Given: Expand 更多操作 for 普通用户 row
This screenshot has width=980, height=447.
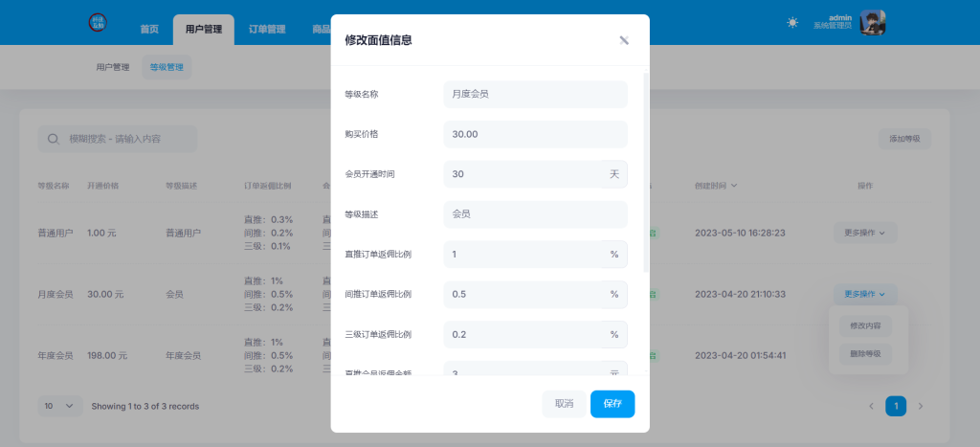Looking at the screenshot, I should pos(865,233).
